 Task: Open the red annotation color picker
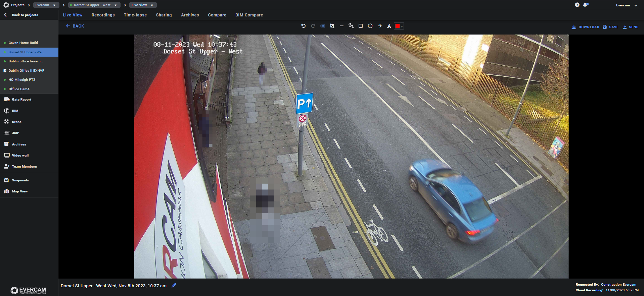[399, 26]
